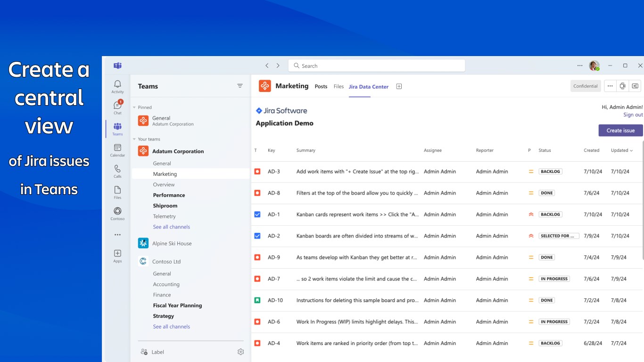The height and width of the screenshot is (362, 644).
Task: Click the Alpine Ski House team icon
Action: [x=143, y=243]
